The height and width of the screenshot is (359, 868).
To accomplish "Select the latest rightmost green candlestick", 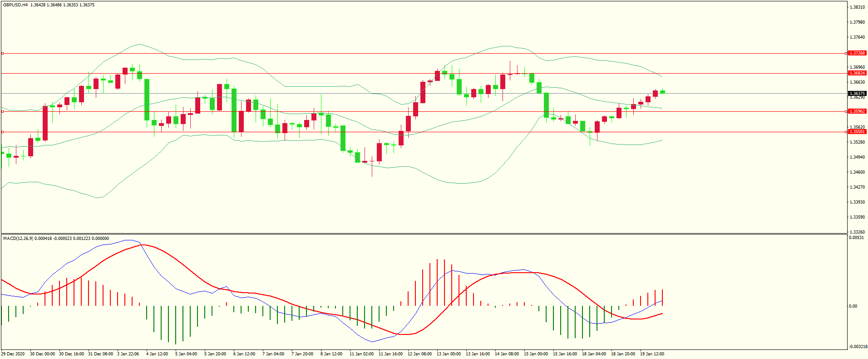I will (663, 92).
